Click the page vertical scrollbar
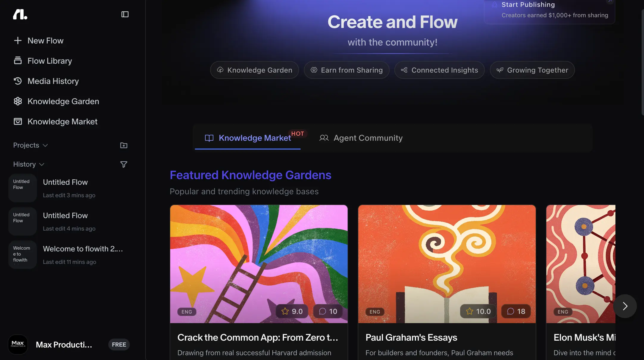 pos(643,62)
